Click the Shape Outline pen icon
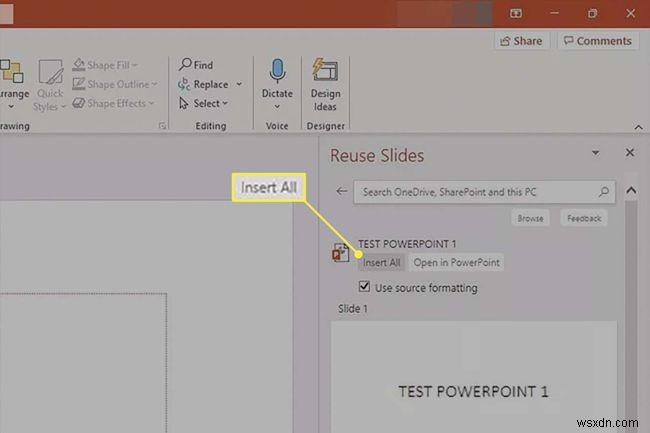The height and width of the screenshot is (433, 650). click(x=78, y=84)
